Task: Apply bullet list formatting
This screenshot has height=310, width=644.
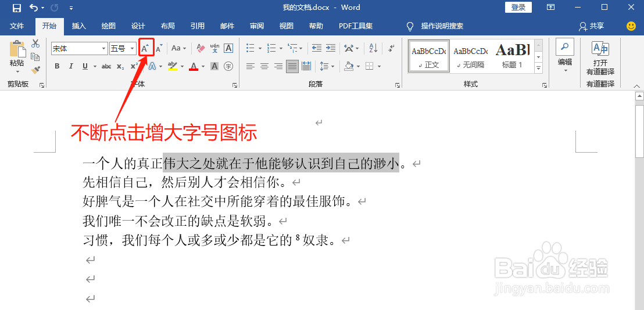Action: (251, 48)
